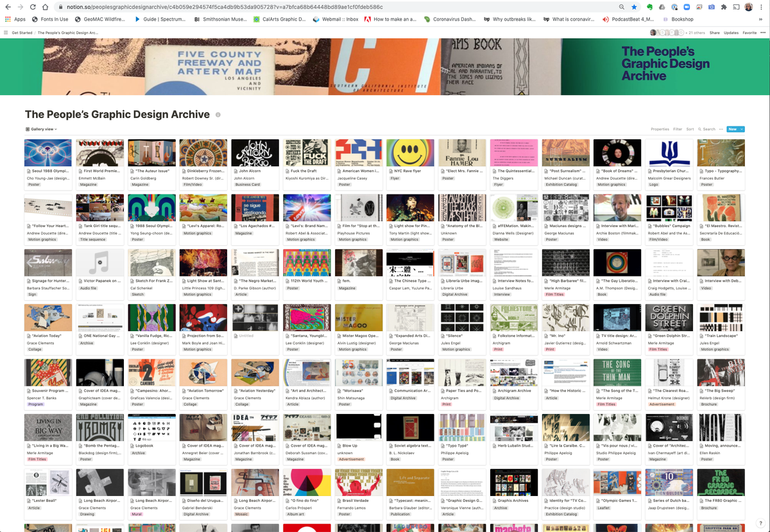
Task: Bookmark this page with star icon
Action: 634,6
